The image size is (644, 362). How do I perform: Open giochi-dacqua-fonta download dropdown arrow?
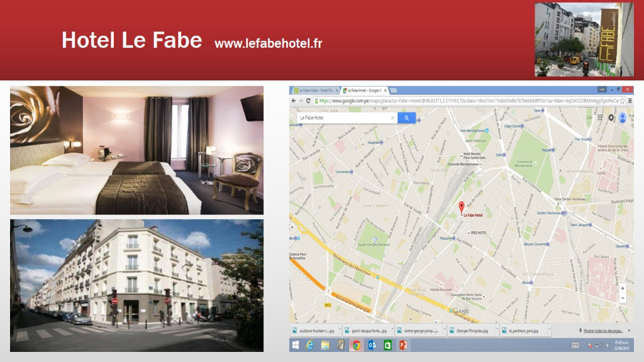tap(392, 331)
